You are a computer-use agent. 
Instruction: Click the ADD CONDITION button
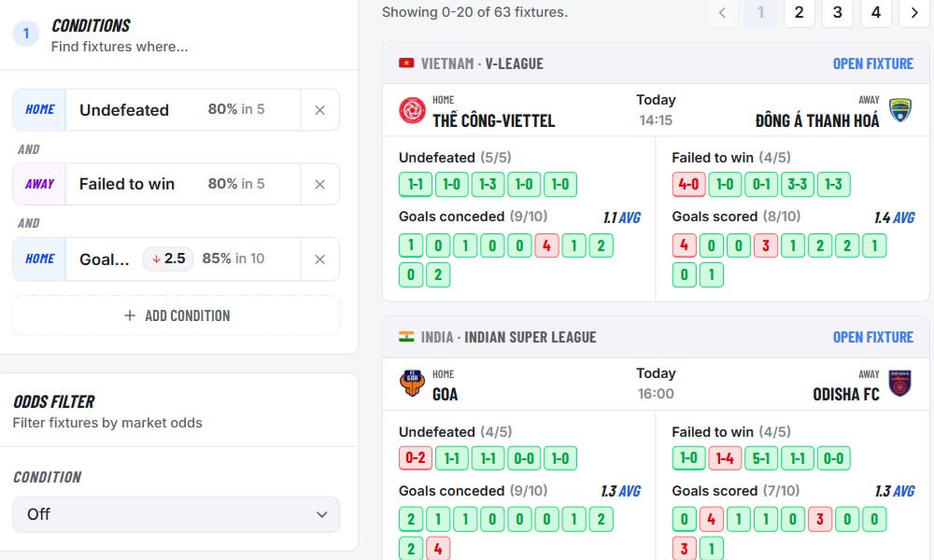177,315
